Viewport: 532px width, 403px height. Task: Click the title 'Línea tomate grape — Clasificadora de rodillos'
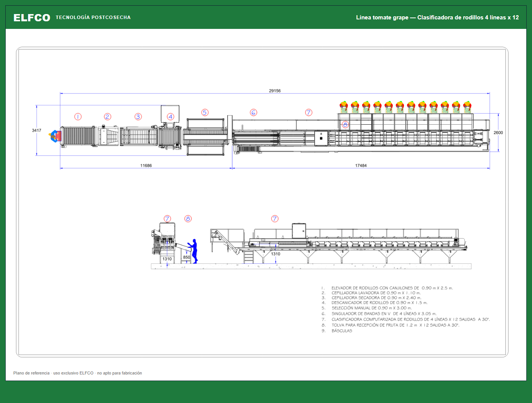437,17
